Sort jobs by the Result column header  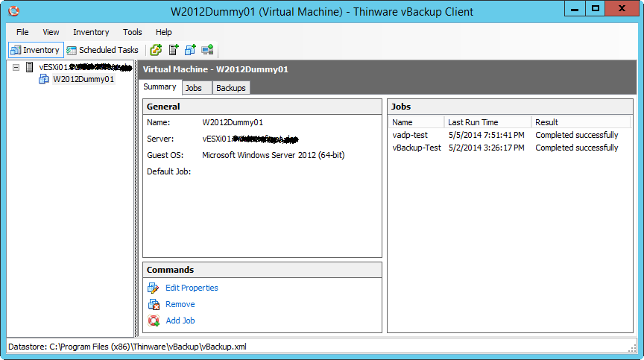pyautogui.click(x=581, y=122)
